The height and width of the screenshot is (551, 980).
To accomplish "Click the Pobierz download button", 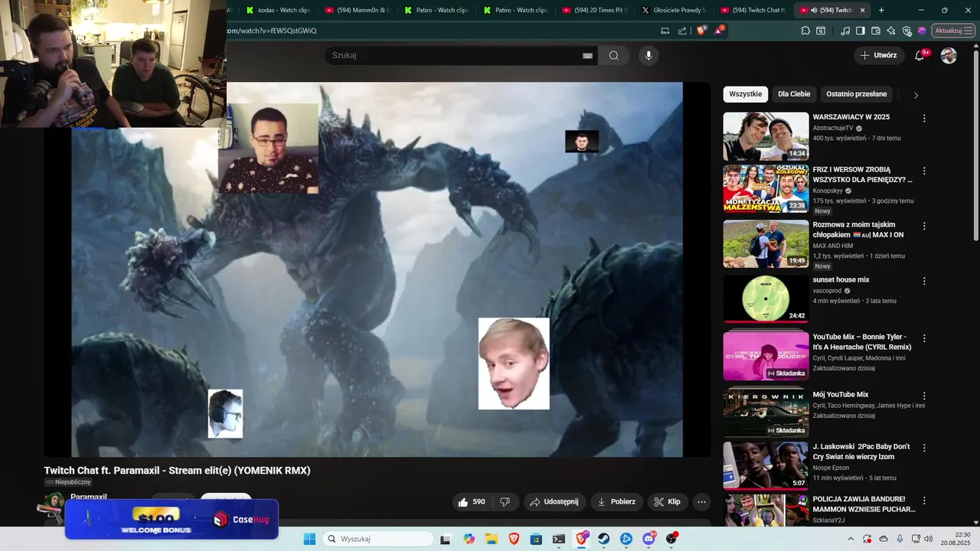I will (616, 502).
